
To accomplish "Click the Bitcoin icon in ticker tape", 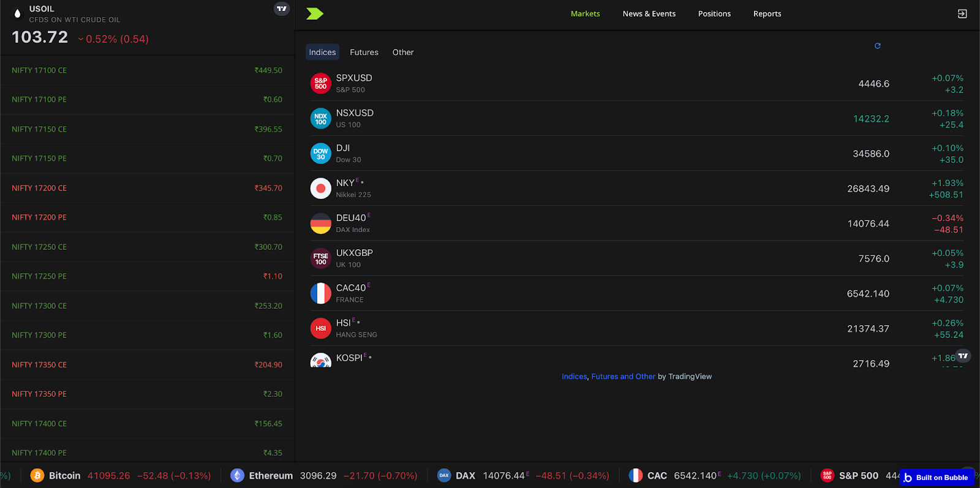I will [x=37, y=475].
